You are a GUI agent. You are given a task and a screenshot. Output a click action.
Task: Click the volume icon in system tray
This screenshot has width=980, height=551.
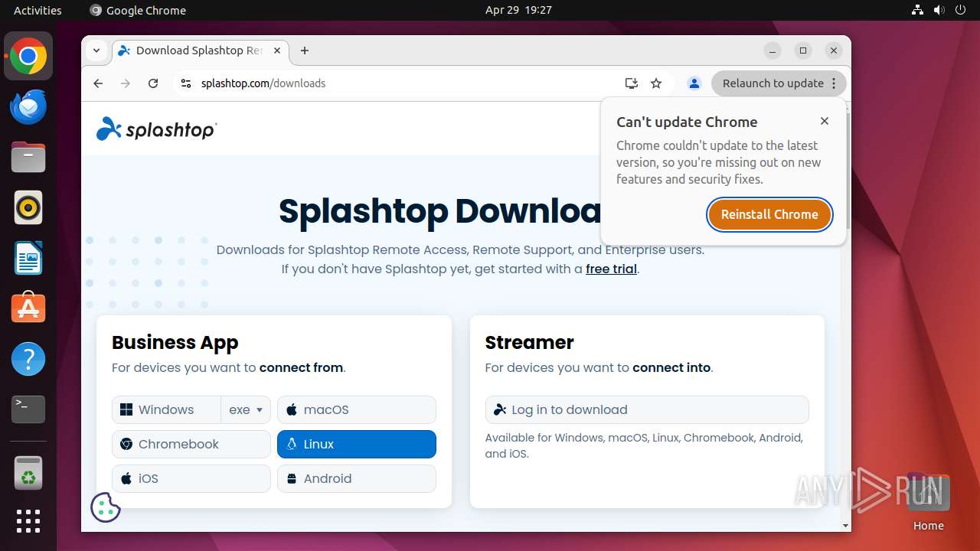939,10
